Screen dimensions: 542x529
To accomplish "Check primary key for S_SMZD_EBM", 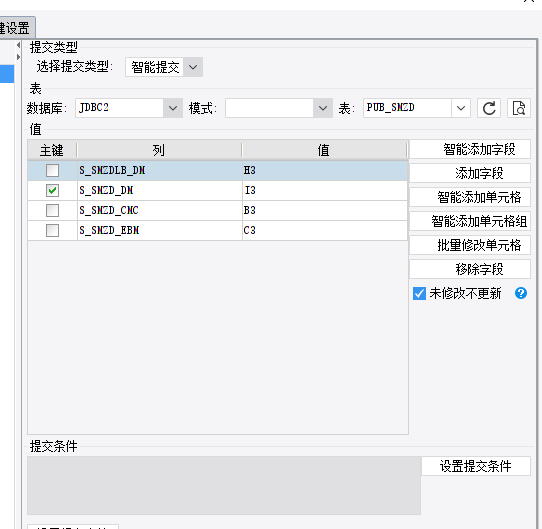I will [x=53, y=230].
